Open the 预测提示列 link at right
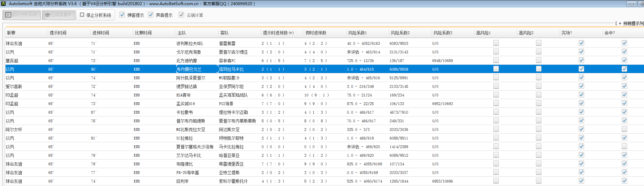 [632, 23]
